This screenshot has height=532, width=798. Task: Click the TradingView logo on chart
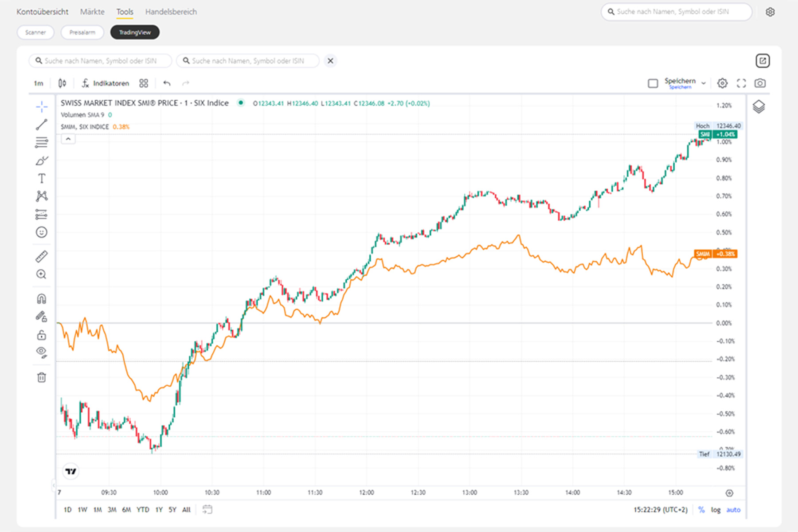coord(71,471)
